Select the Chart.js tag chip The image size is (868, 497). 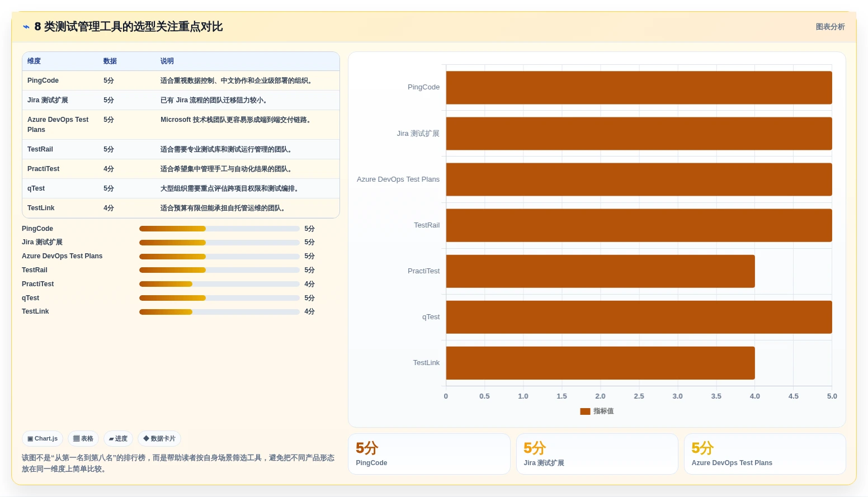point(43,439)
